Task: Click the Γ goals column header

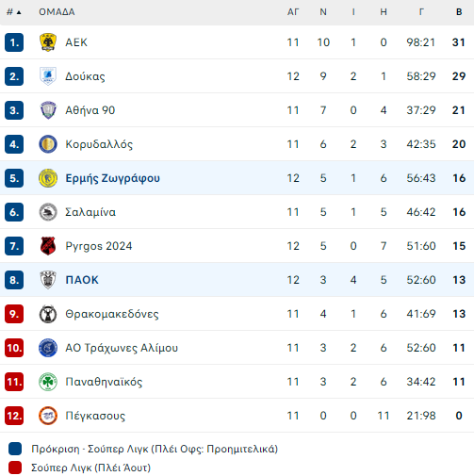Action: [421, 12]
